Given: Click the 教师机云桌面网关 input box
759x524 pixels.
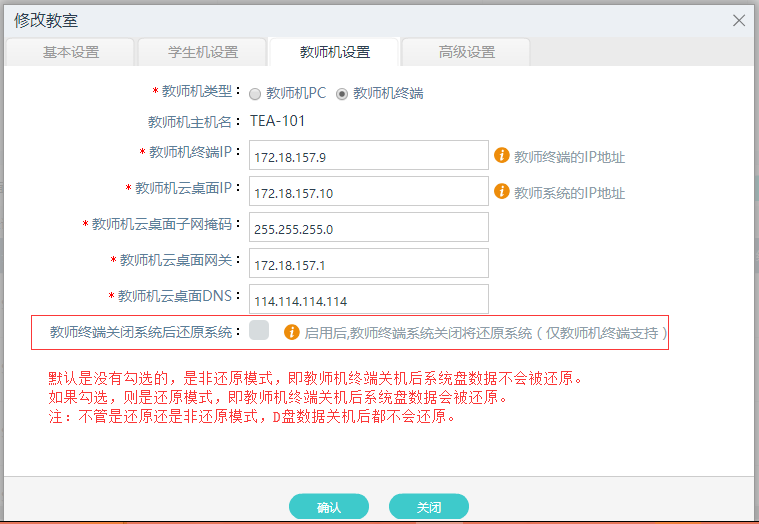Looking at the screenshot, I should (368, 264).
